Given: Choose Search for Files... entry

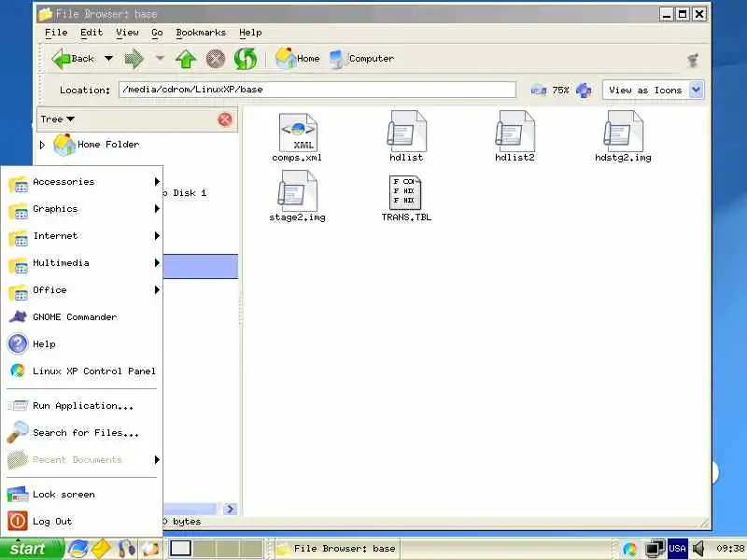Looking at the screenshot, I should 84,433.
